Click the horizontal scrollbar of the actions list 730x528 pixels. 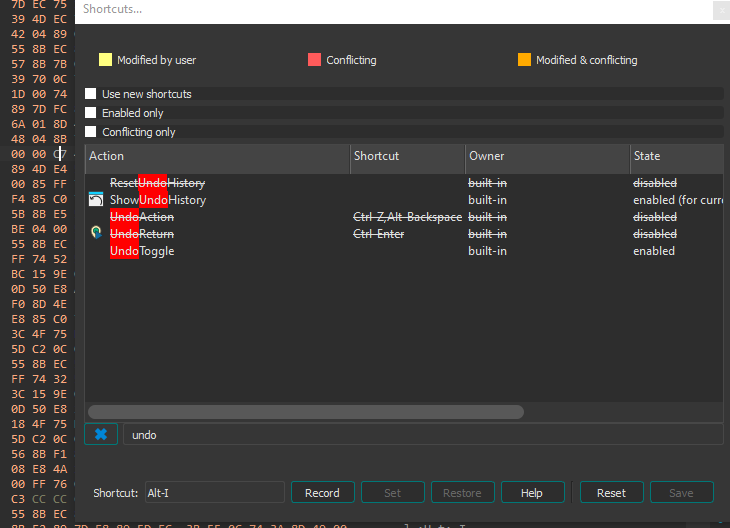point(306,412)
